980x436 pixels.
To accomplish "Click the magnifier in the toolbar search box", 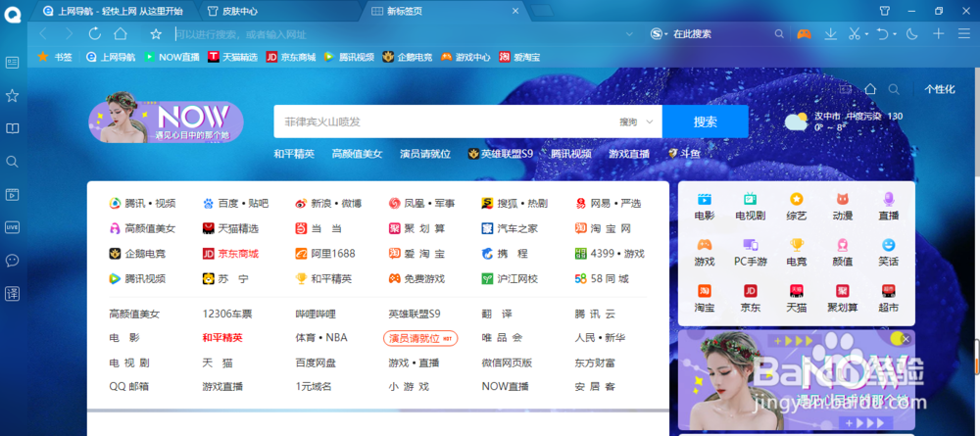I will point(779,33).
